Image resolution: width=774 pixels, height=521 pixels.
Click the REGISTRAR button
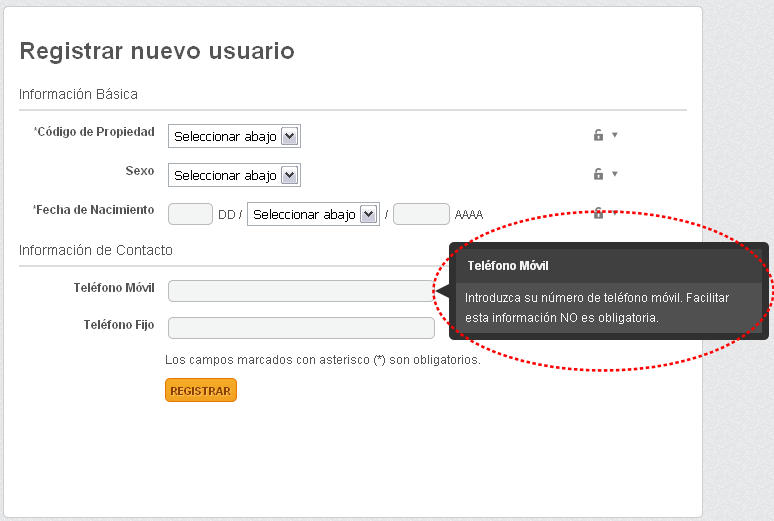(201, 390)
